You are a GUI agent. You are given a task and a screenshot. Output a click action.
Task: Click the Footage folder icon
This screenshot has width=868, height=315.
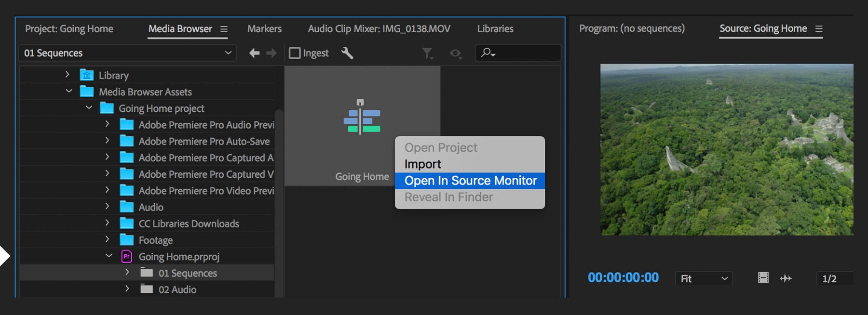coord(126,240)
